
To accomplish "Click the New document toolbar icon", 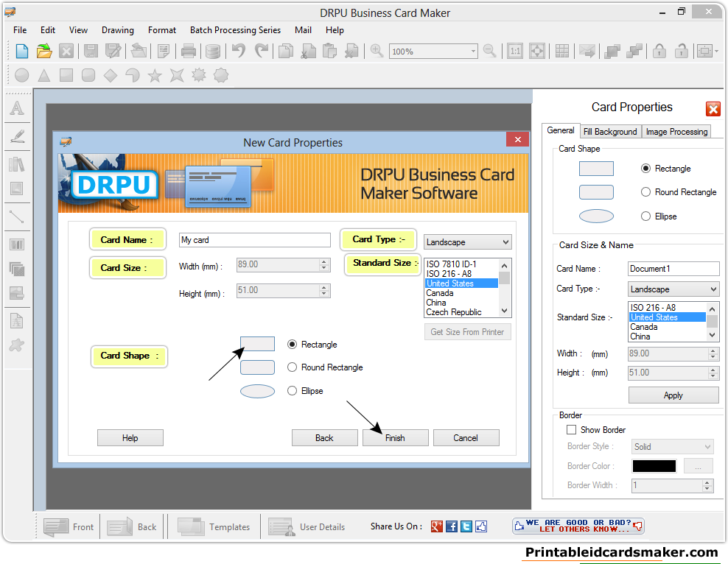I will (x=22, y=51).
